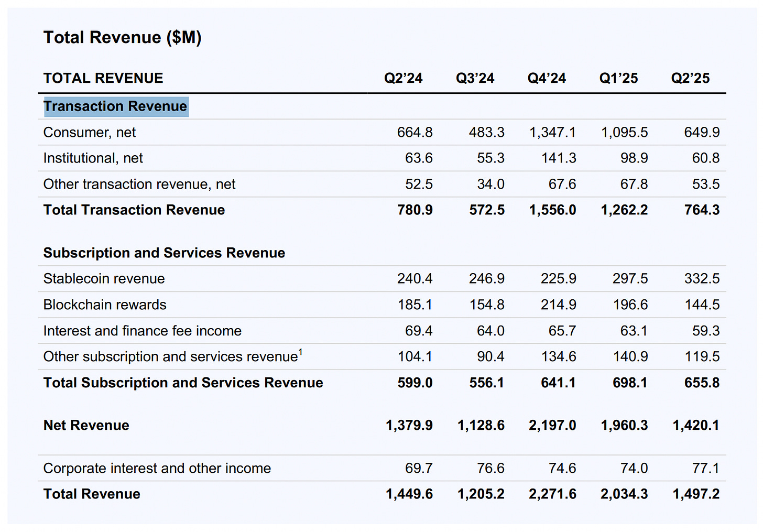Click Total Subscription value 655.8
Screen dimensions: 763x532
[x=702, y=383]
